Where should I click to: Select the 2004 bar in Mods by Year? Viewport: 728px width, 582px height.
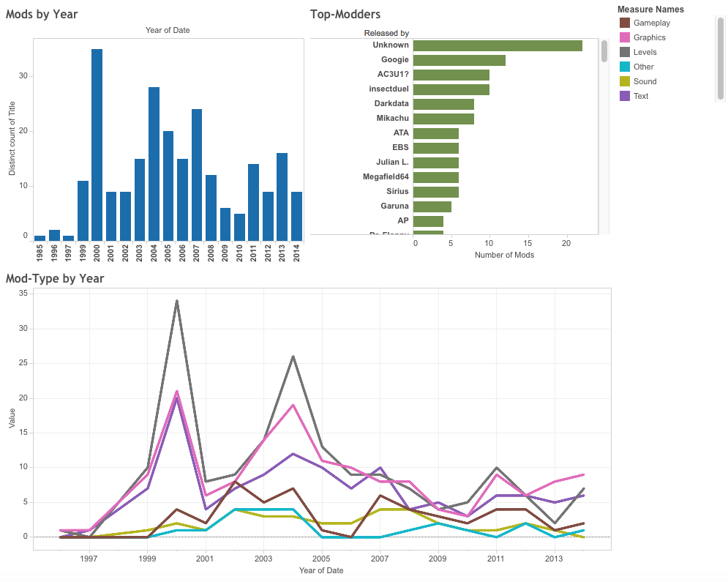(154, 164)
